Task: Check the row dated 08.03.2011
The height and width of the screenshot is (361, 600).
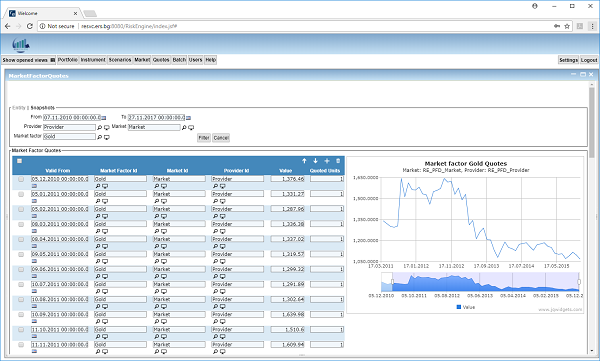Action: click(x=21, y=224)
